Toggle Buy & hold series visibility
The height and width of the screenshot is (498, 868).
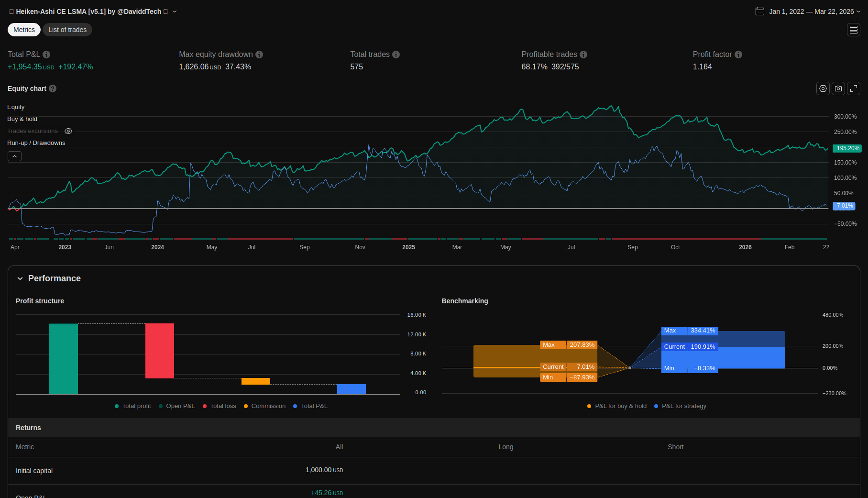(22, 119)
